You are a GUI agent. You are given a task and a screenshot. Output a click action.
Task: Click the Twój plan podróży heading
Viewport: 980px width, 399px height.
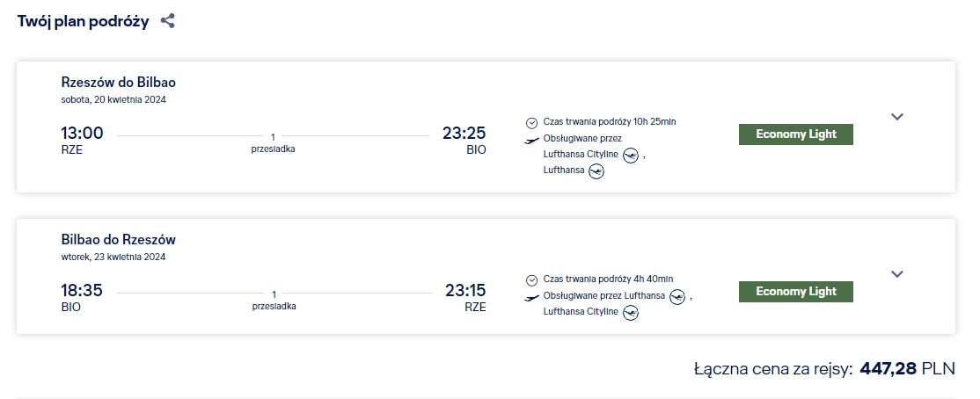[x=84, y=21]
